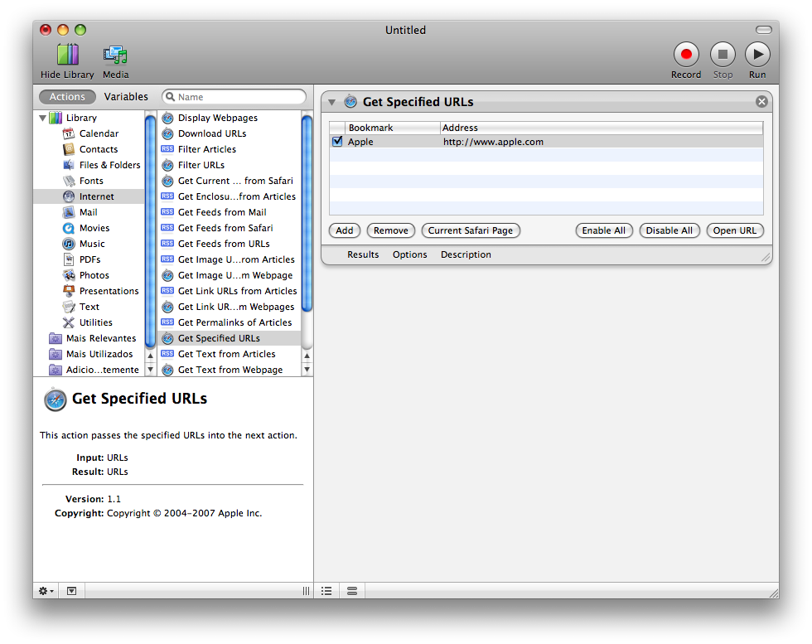Open the Options tab of the action
This screenshot has height=644, width=812.
point(409,254)
